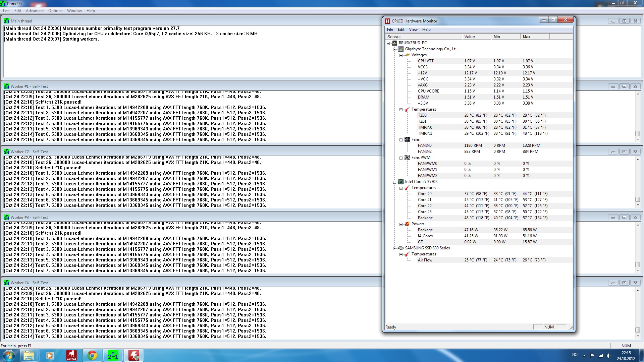The height and width of the screenshot is (362, 644).
Task: Click the clock showing 22:15
Action: click(626, 353)
